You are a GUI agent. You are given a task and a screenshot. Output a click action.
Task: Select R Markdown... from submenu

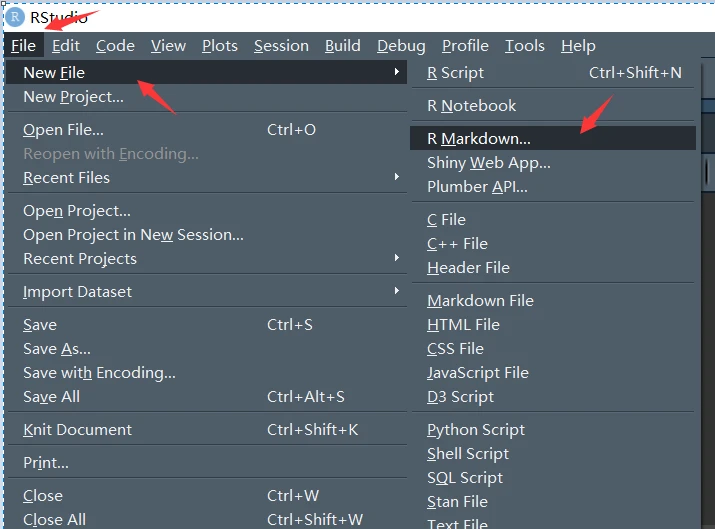click(x=479, y=139)
